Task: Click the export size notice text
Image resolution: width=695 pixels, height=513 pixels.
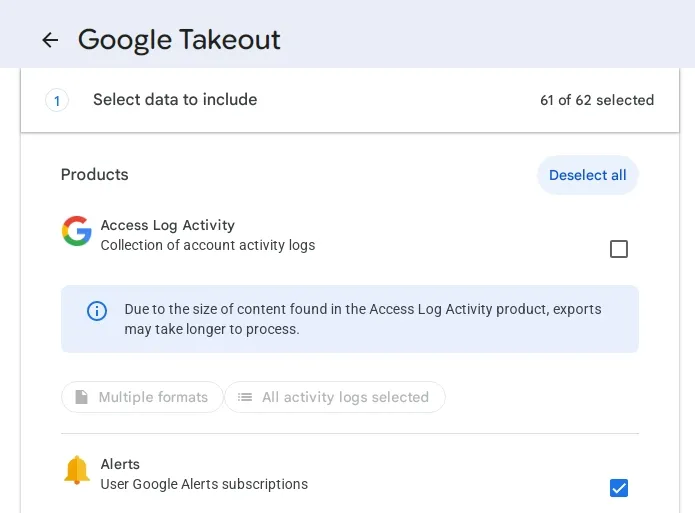Action: 363,319
